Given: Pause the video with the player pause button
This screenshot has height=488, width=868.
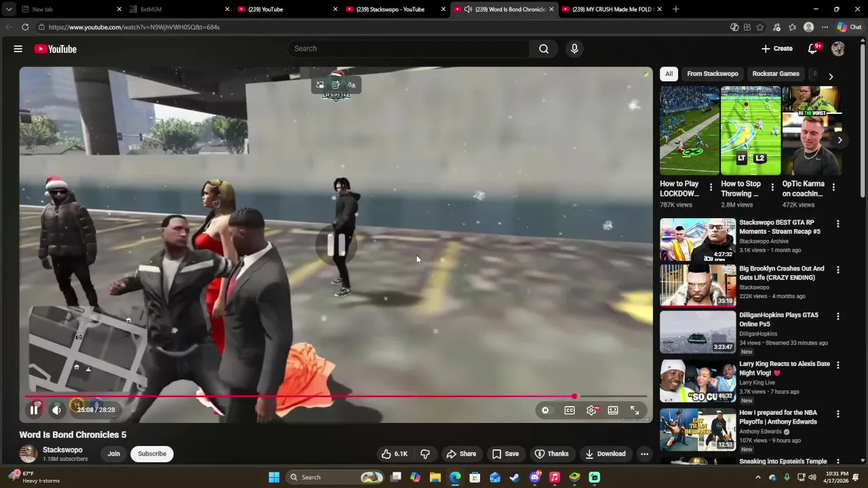Looking at the screenshot, I should point(34,410).
